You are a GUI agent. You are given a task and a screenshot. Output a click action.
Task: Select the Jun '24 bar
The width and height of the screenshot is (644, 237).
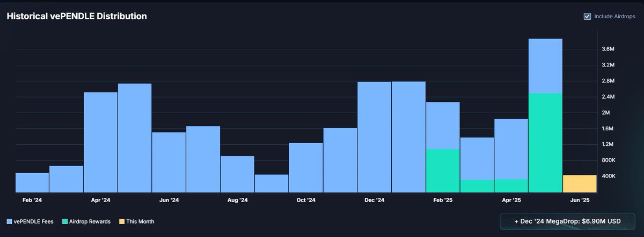point(169,162)
